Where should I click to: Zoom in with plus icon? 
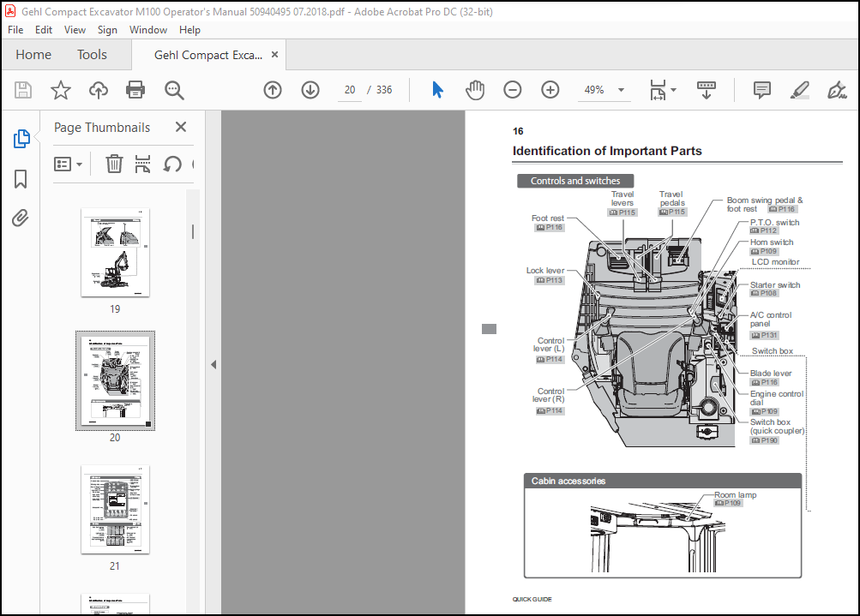[x=550, y=90]
